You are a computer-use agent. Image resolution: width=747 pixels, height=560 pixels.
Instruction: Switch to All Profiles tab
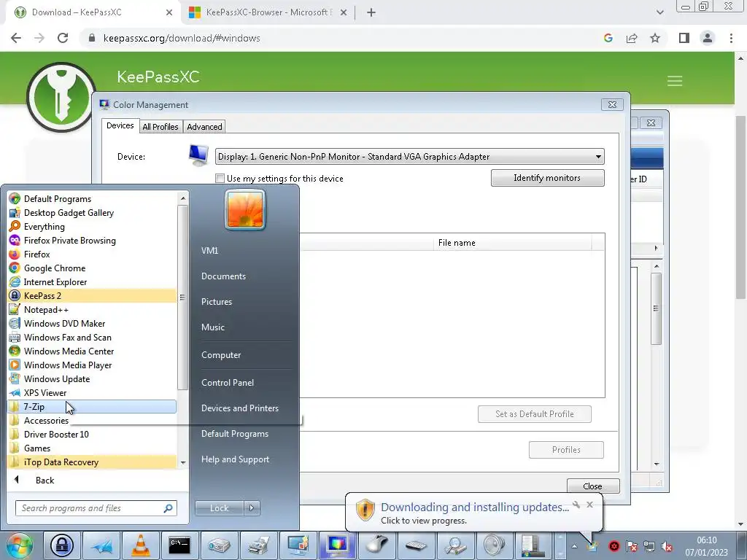click(160, 127)
